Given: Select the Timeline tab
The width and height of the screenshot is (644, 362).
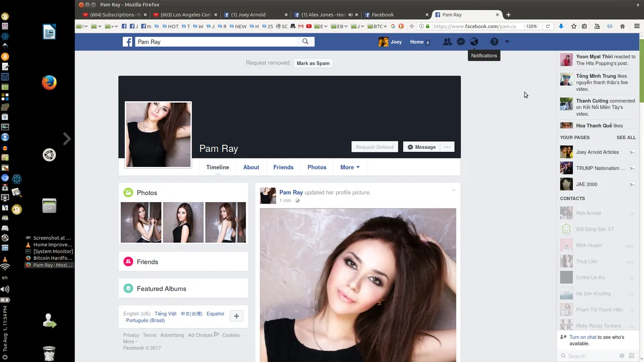Looking at the screenshot, I should pos(217,167).
